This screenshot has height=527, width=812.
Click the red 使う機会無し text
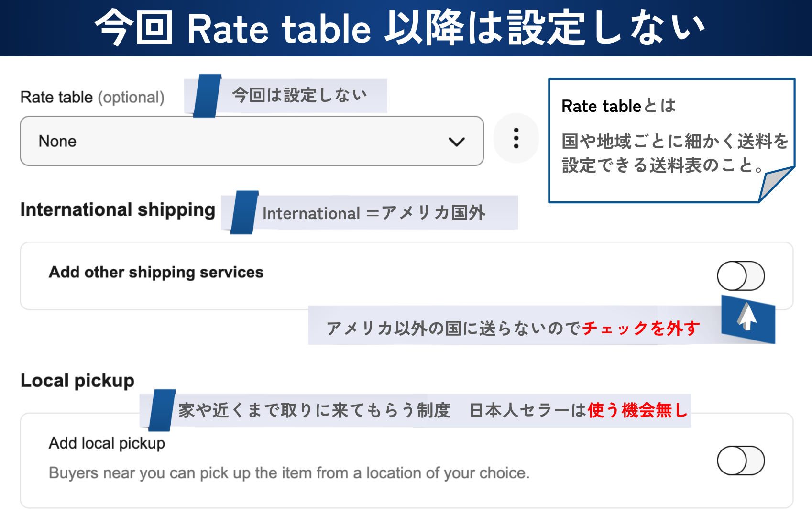coord(637,410)
